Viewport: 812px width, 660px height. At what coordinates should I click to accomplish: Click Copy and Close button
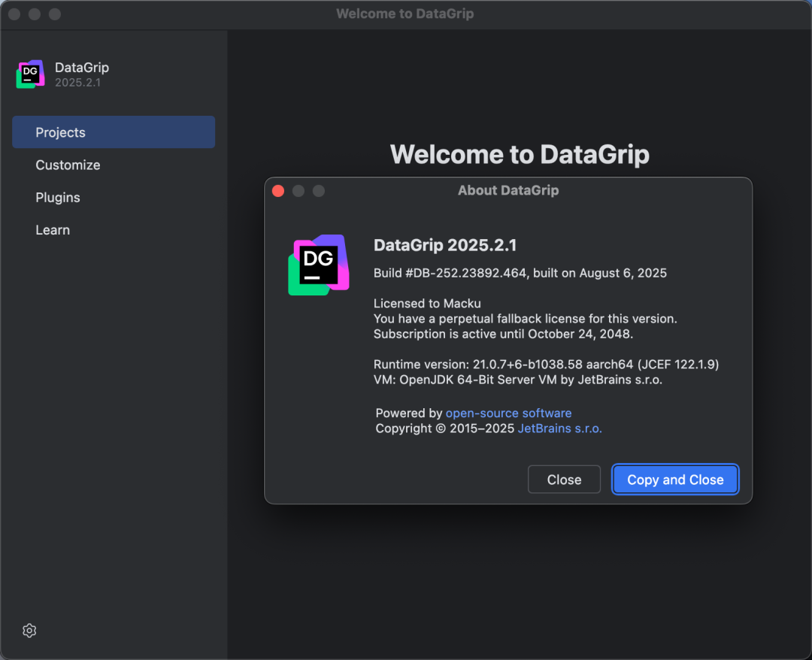click(675, 480)
